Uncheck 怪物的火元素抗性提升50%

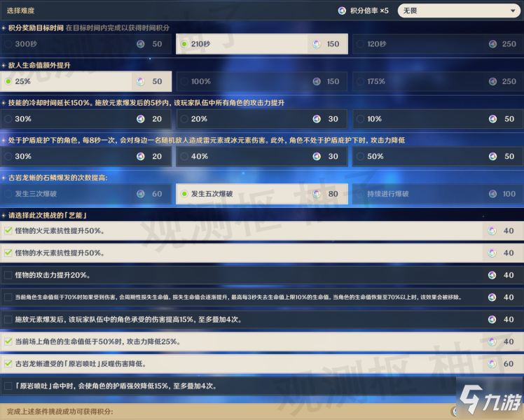pyautogui.click(x=8, y=231)
